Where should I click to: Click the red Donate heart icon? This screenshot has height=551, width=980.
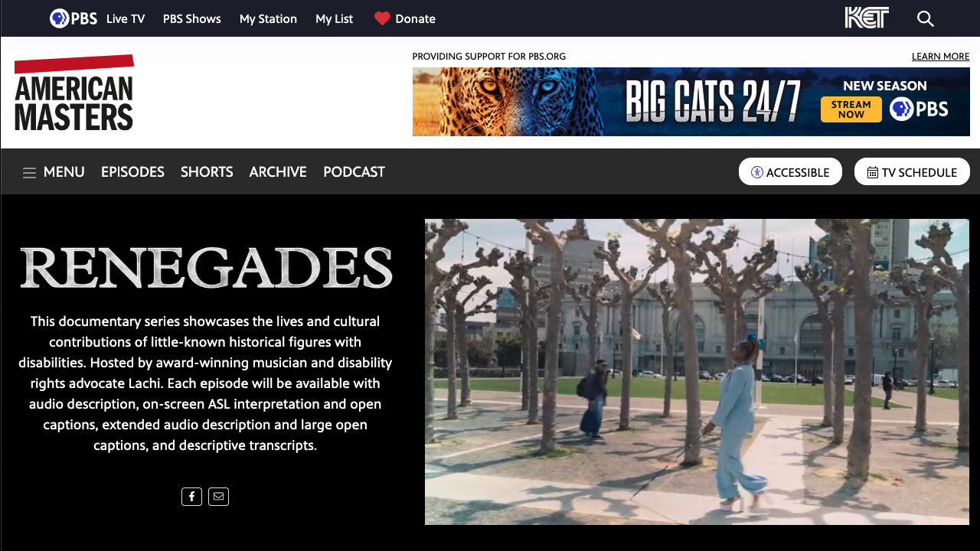[382, 18]
